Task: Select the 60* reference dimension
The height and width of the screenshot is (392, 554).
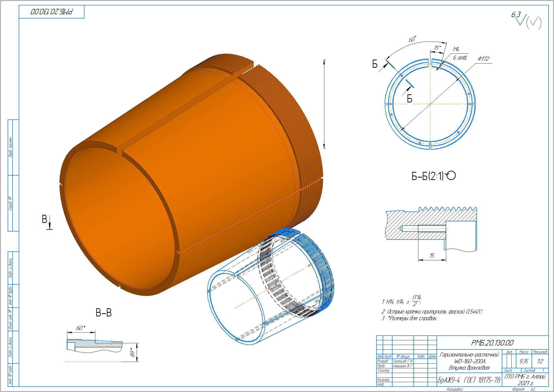Action: [x=81, y=328]
